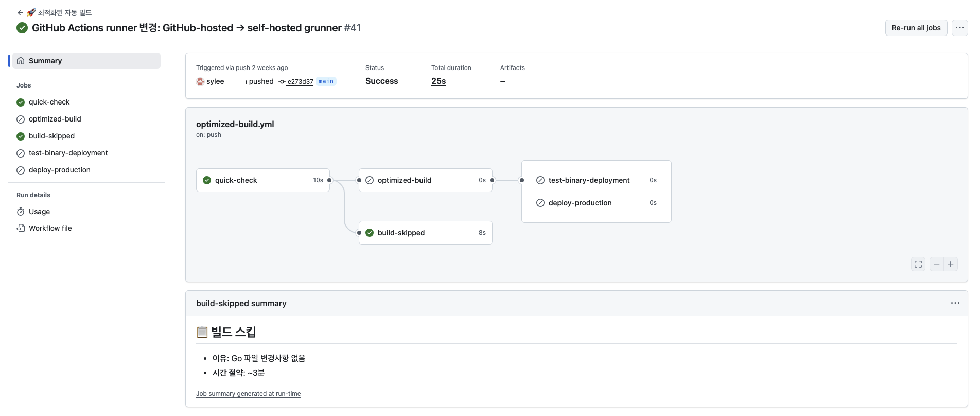Click the commit icon beside e273d37
Image resolution: width=980 pixels, height=416 pixels.
coord(282,82)
